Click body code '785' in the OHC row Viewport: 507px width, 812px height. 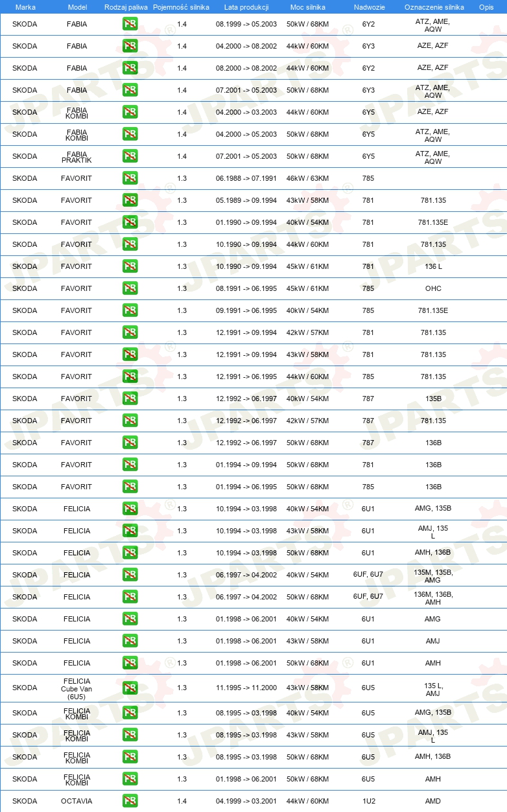pos(368,288)
